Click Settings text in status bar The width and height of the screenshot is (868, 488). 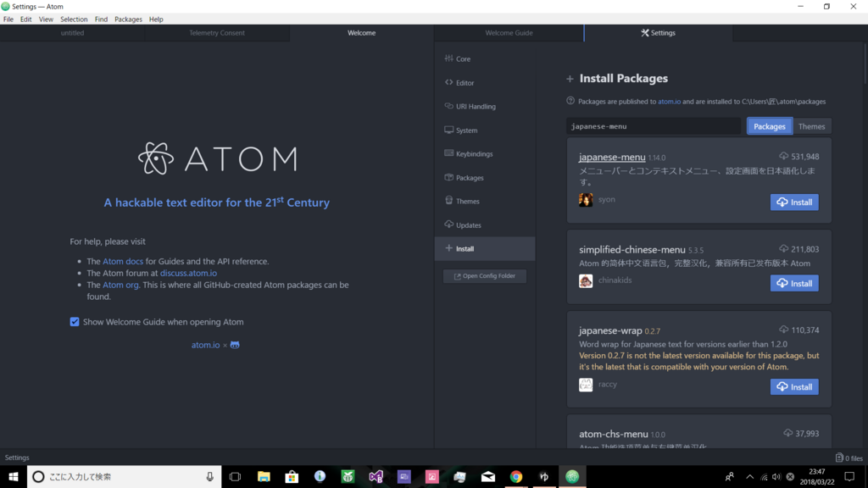(17, 457)
